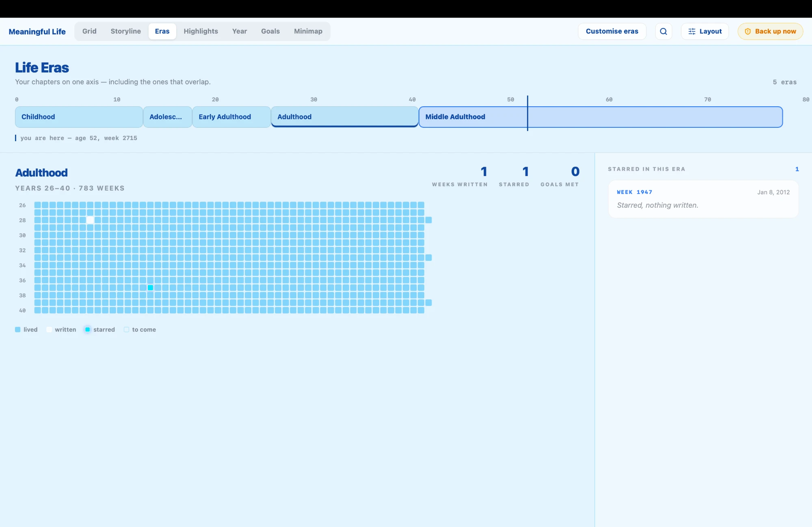Open the written white week cell in grid
812x527 pixels.
[x=90, y=220]
